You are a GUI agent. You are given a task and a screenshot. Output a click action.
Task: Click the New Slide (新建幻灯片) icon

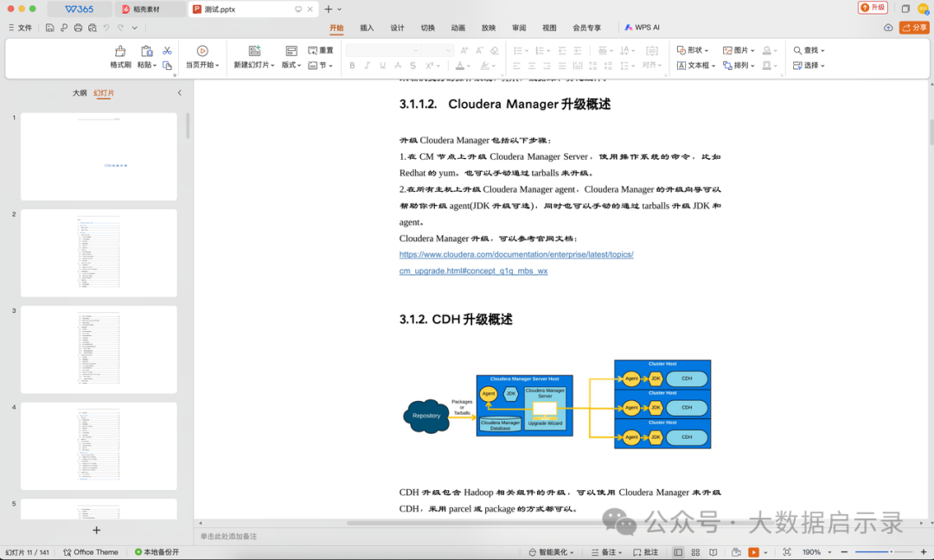tap(254, 51)
